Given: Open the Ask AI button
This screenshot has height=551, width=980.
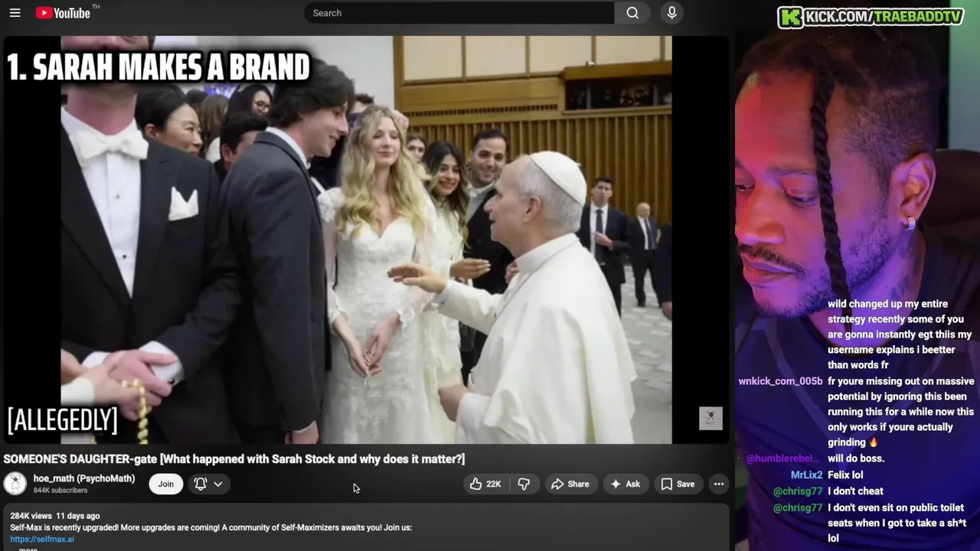Looking at the screenshot, I should (x=625, y=484).
